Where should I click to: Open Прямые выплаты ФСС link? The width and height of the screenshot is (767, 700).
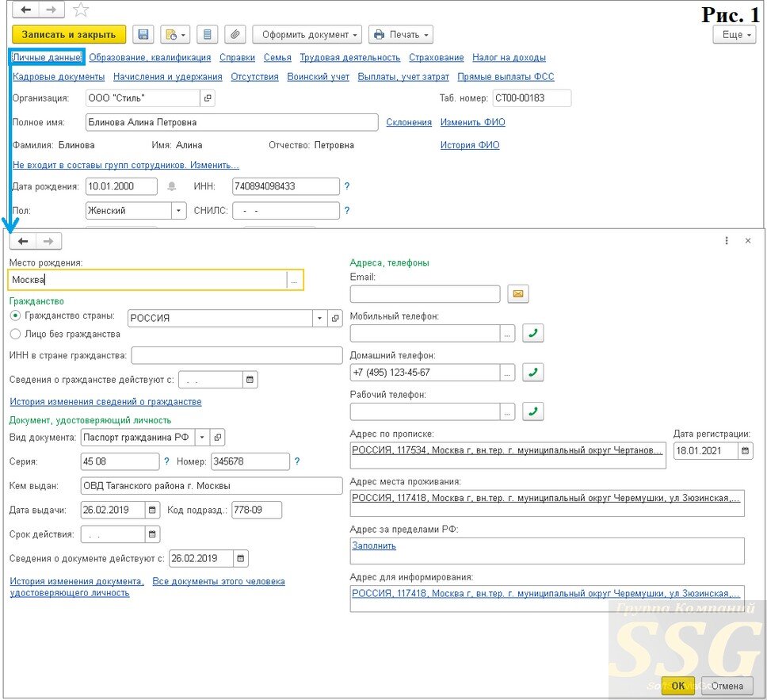click(x=506, y=77)
